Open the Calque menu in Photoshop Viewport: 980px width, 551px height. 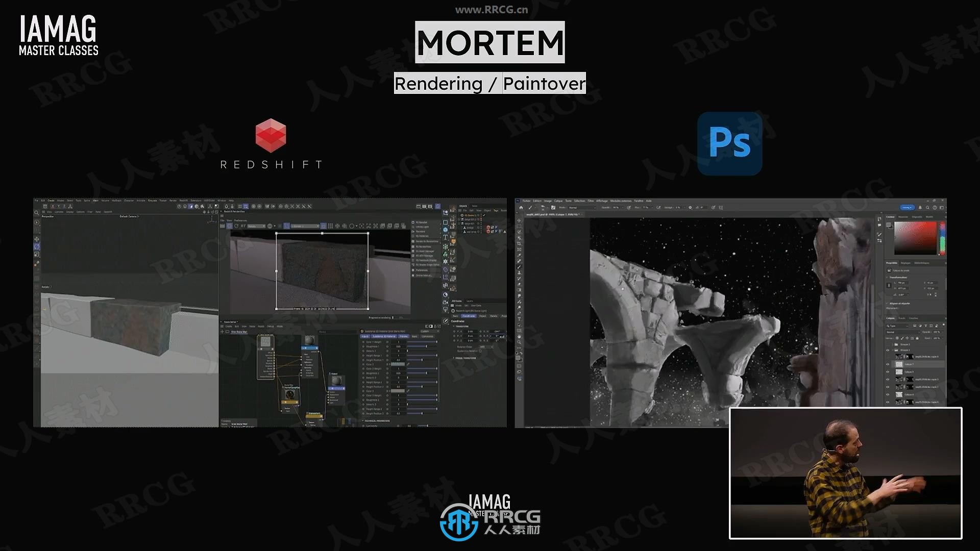558,201
